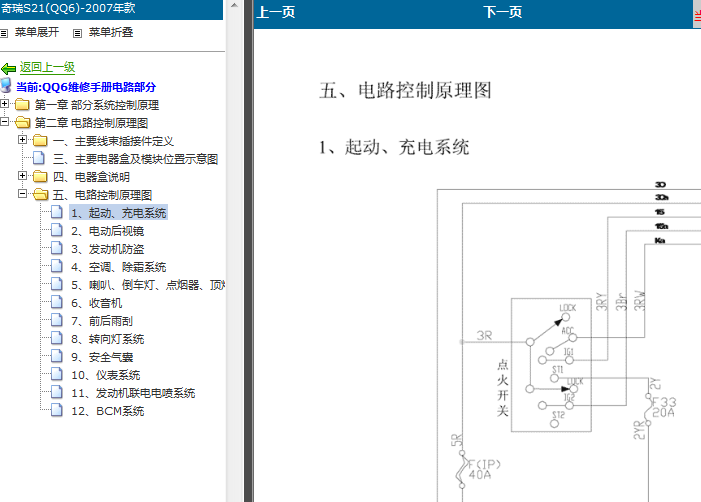Screen dimensions: 701x502
Task: Click 当前:QQ6维修手册电路部分 heading link
Action: pyautogui.click(x=86, y=87)
